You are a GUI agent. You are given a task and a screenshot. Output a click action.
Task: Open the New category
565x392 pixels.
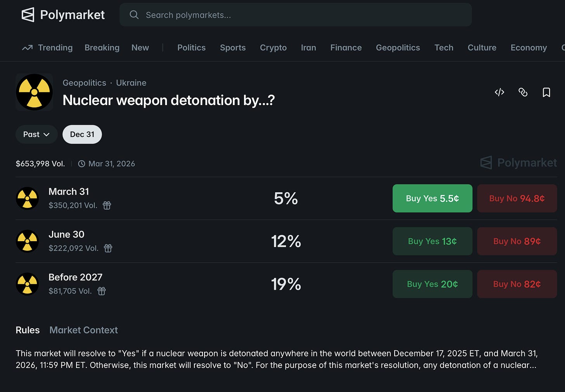pos(140,48)
